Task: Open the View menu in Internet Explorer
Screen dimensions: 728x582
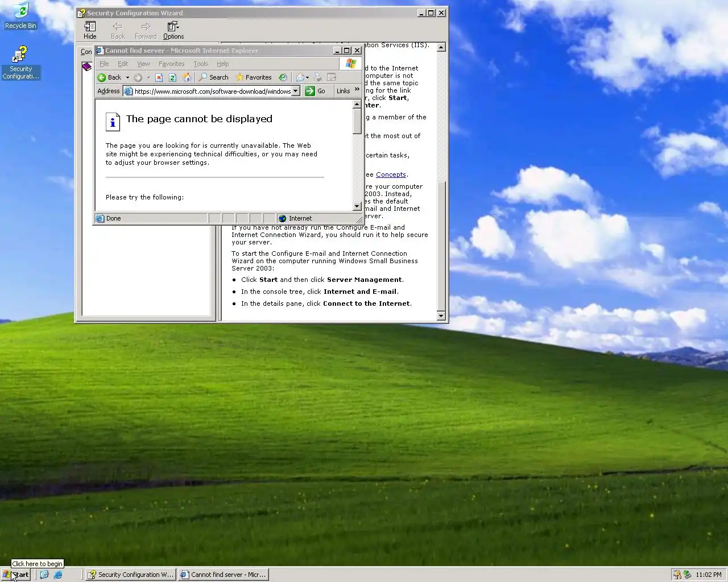Action: [143, 64]
